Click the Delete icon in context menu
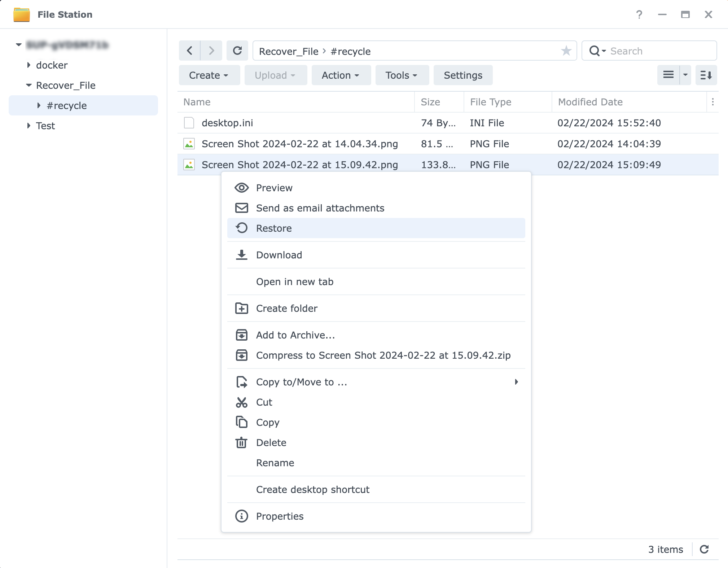 coord(242,443)
